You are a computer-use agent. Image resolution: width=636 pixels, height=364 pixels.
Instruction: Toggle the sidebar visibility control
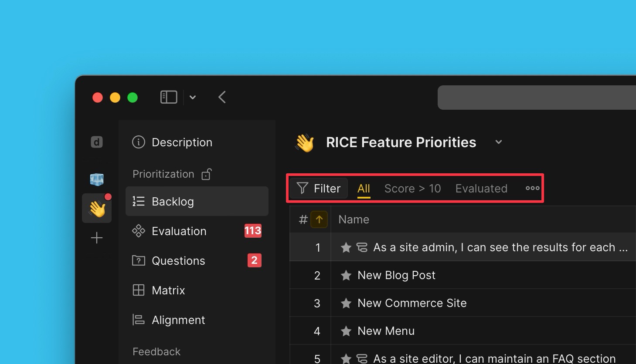click(169, 97)
